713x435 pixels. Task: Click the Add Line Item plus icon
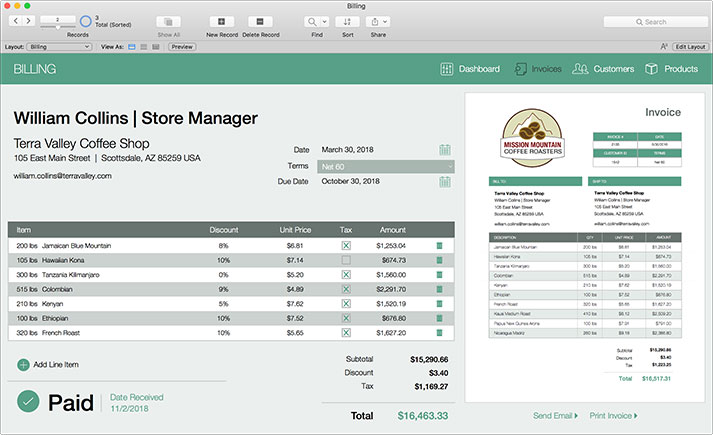coord(23,365)
